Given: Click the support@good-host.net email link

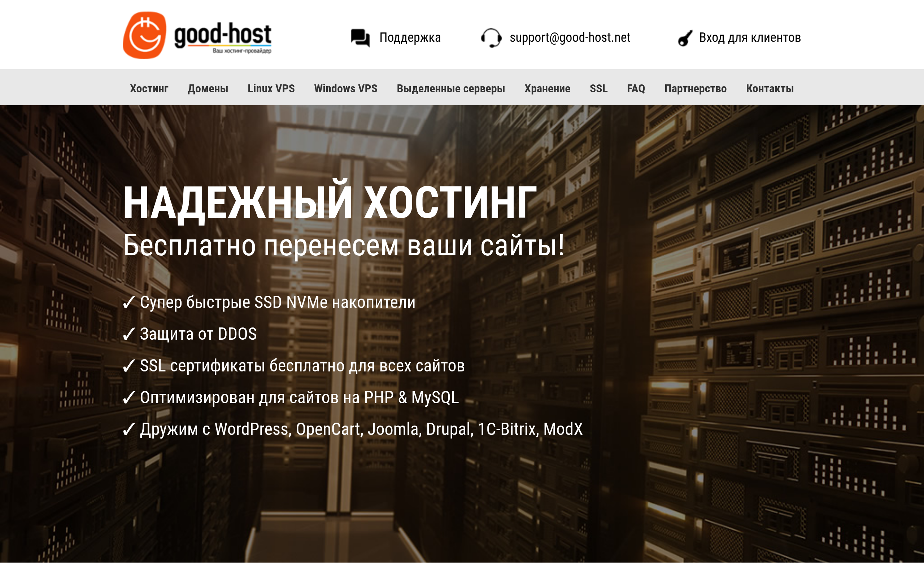Looking at the screenshot, I should [570, 38].
